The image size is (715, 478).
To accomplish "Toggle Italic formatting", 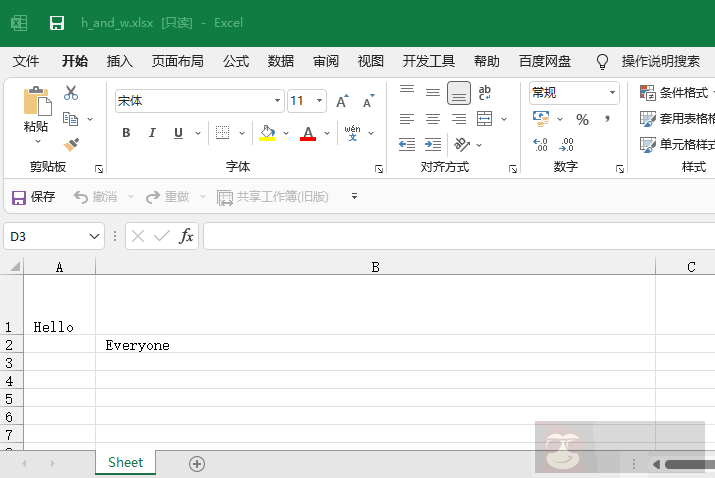I will pos(152,133).
